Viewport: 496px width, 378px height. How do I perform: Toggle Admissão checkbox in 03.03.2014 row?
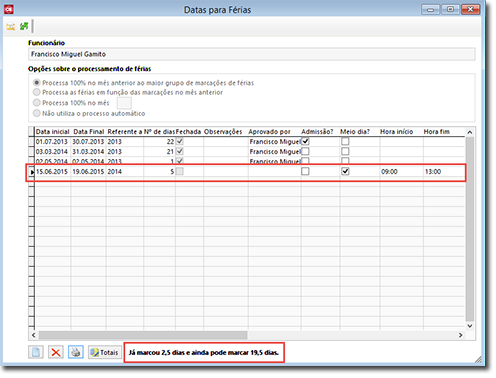point(305,151)
